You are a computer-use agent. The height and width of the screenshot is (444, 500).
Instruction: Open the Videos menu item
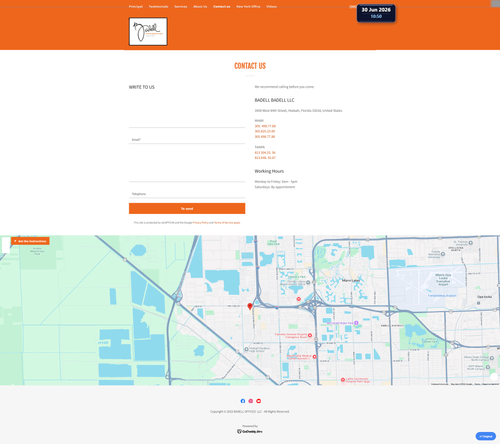[271, 6]
